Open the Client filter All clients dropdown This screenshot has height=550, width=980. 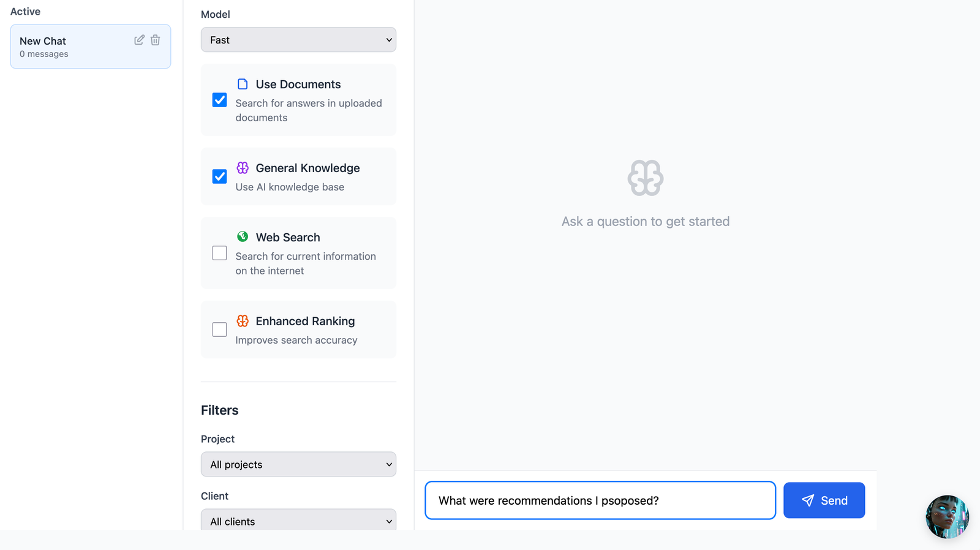tap(298, 521)
